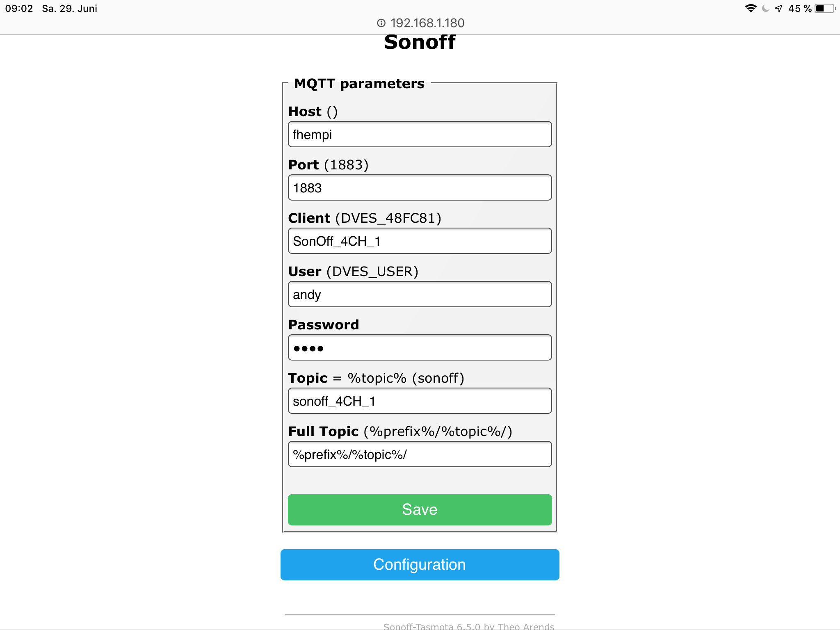Tap the 45 % battery percentage text
Screen dimensions: 840x630
coord(799,9)
